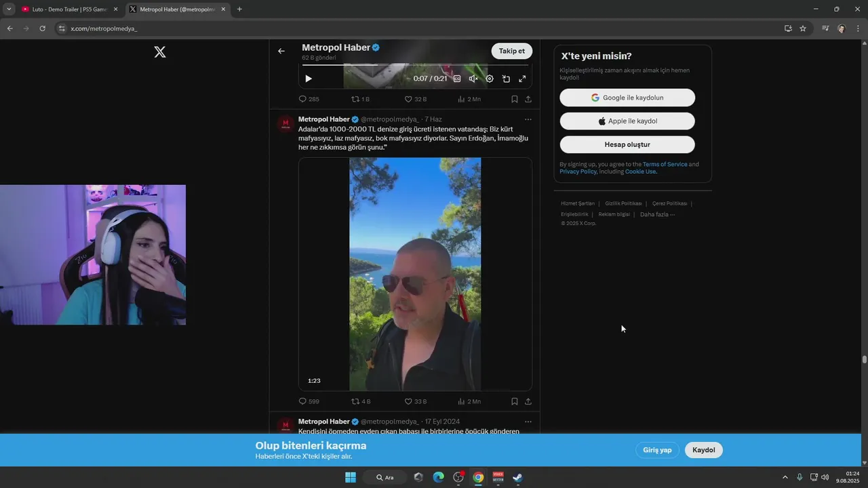Click the X logo in the left column
This screenshot has height=488, width=868.
tap(160, 52)
